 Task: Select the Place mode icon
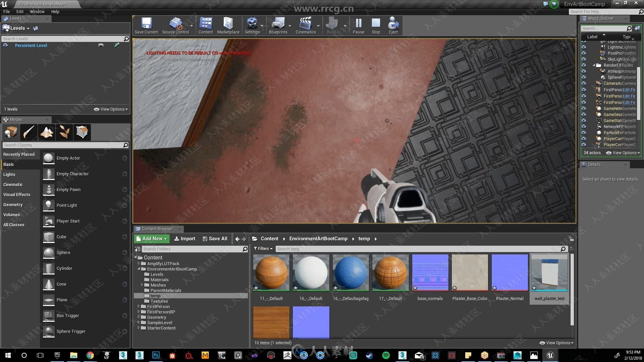click(11, 132)
